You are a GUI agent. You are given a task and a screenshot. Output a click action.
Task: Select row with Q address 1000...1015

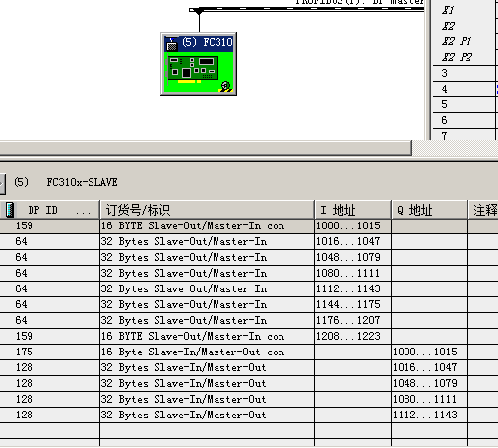[249, 352]
